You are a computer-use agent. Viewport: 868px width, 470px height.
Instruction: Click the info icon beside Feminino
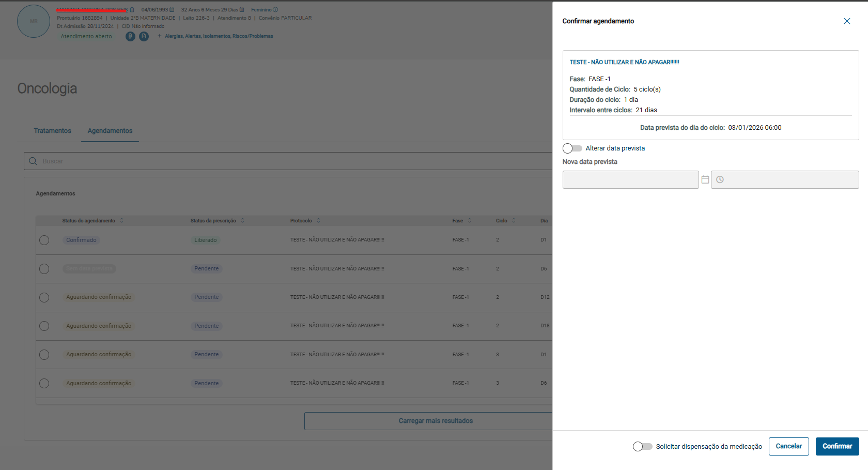pos(275,10)
